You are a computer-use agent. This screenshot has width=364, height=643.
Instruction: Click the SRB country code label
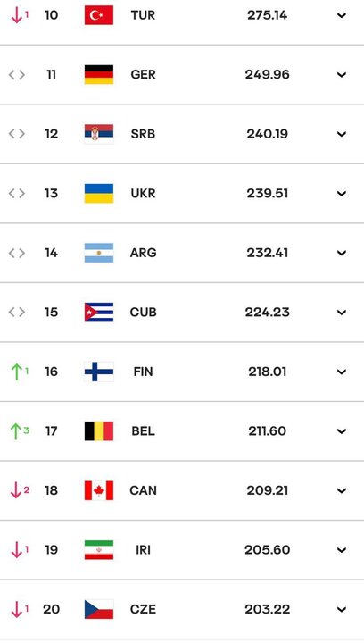click(x=143, y=134)
